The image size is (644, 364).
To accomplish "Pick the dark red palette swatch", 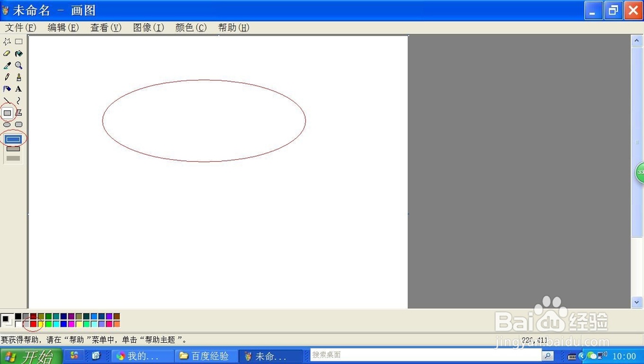I will pyautogui.click(x=33, y=316).
